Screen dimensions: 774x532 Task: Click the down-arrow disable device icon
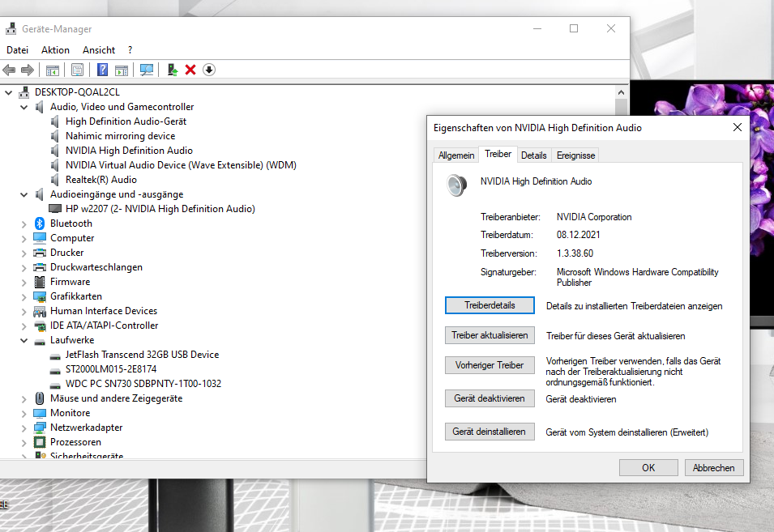pos(209,70)
